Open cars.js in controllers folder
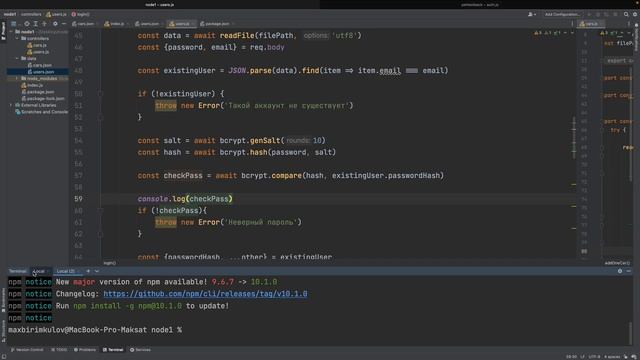The width and height of the screenshot is (640, 360). tap(37, 45)
